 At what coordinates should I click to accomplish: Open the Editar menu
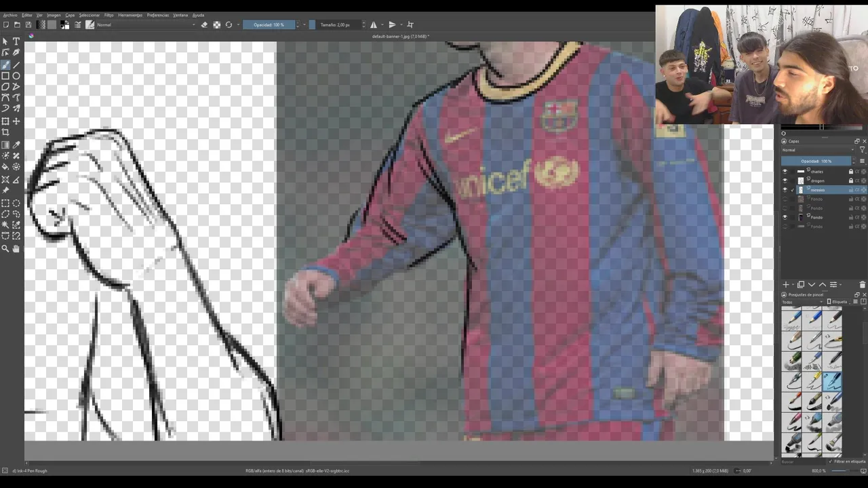(x=27, y=15)
